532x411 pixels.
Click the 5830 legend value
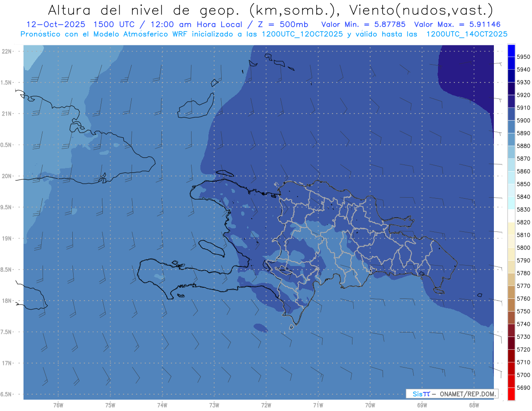[523, 210]
